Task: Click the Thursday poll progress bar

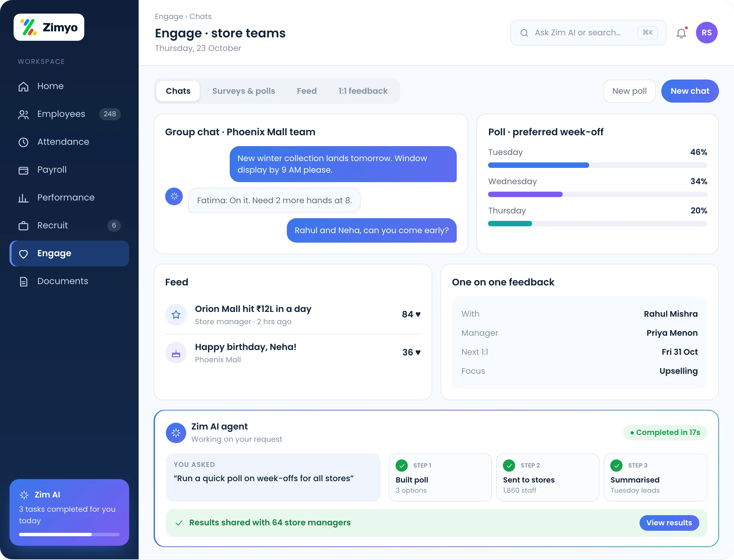Action: (x=598, y=224)
